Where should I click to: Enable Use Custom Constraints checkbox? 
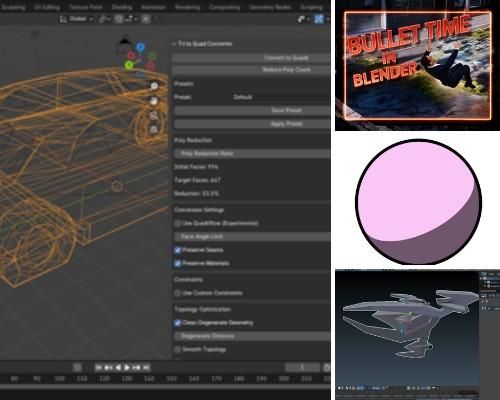tap(178, 293)
